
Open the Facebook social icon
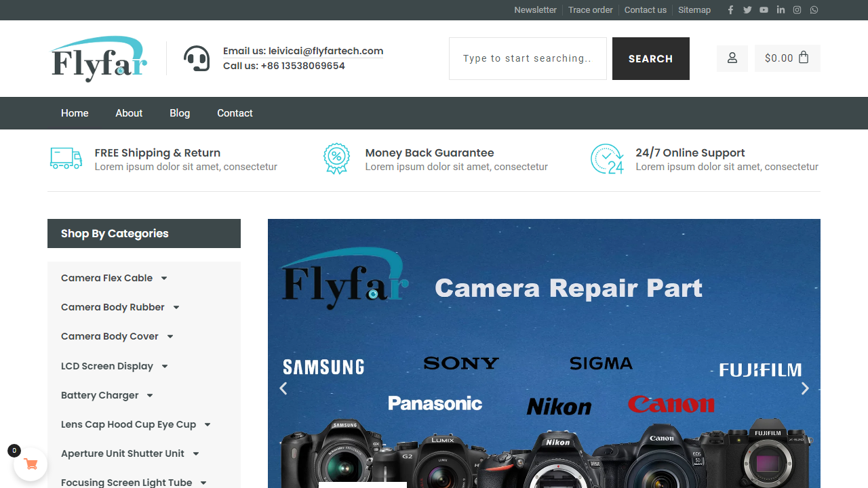tap(730, 10)
